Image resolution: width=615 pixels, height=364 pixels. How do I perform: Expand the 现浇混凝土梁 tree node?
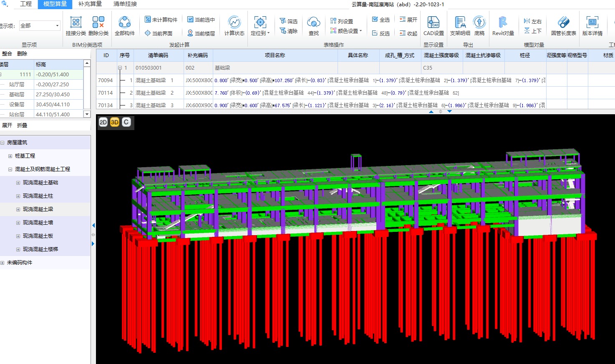click(x=18, y=209)
